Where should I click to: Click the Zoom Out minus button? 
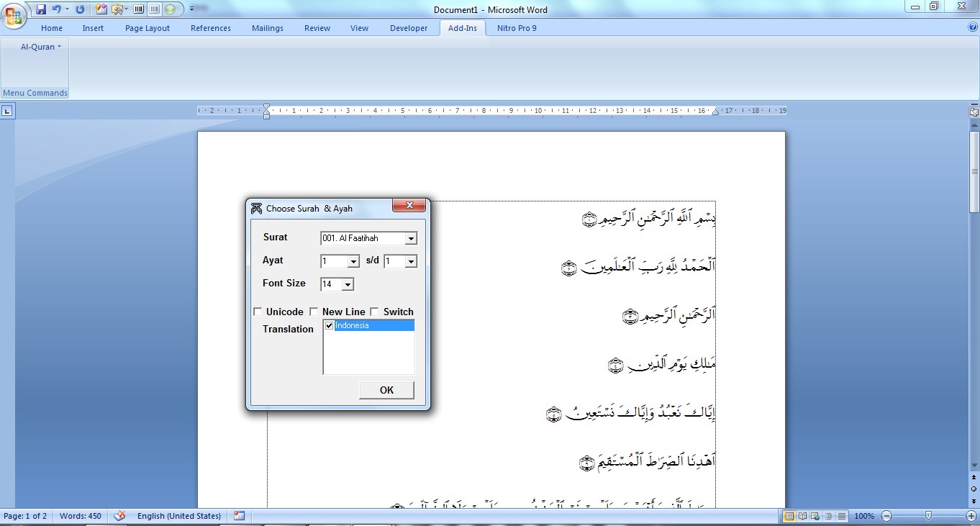coord(886,516)
